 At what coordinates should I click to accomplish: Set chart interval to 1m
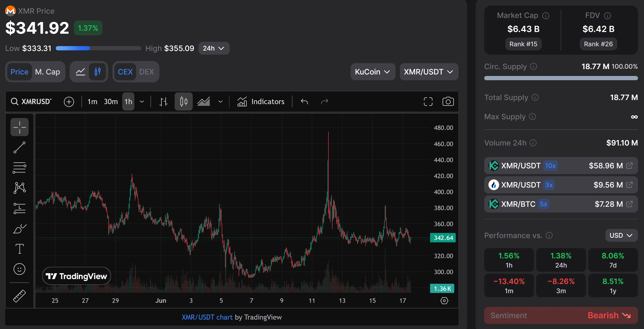(x=92, y=102)
